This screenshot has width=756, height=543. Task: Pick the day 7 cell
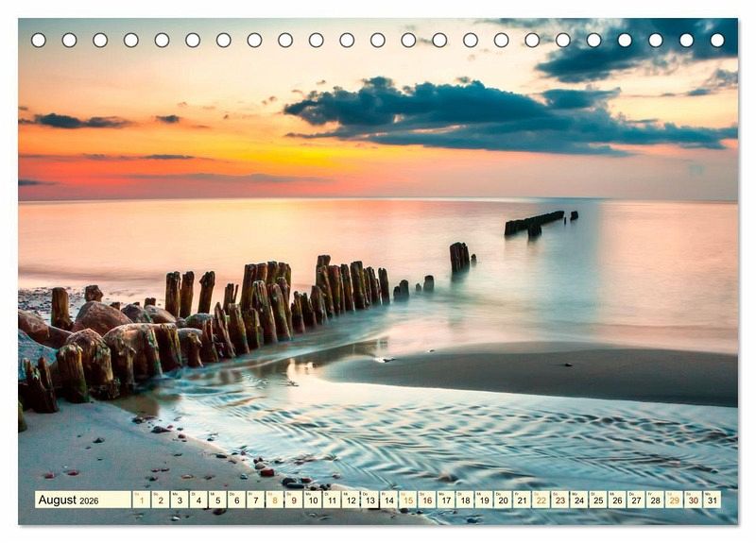(x=255, y=500)
